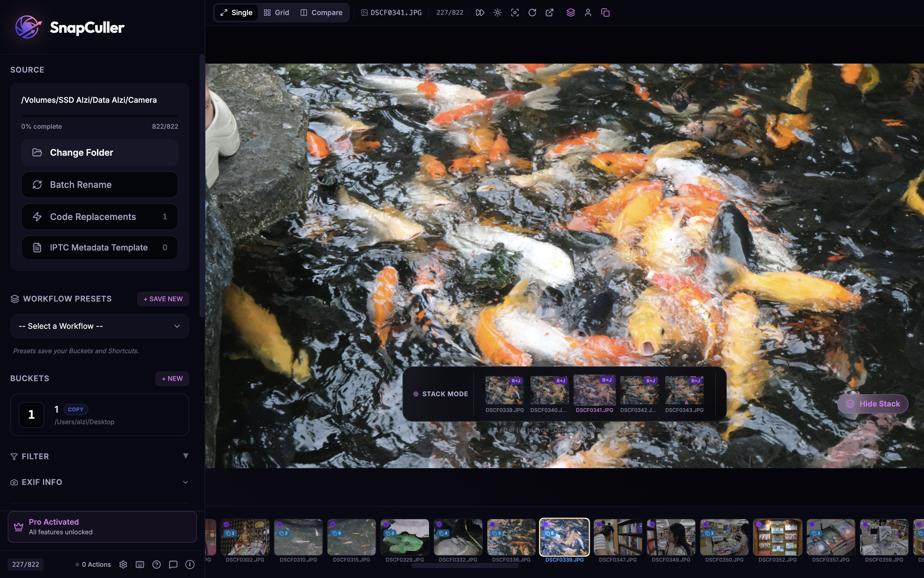Switch to Grid view mode

pyautogui.click(x=277, y=13)
